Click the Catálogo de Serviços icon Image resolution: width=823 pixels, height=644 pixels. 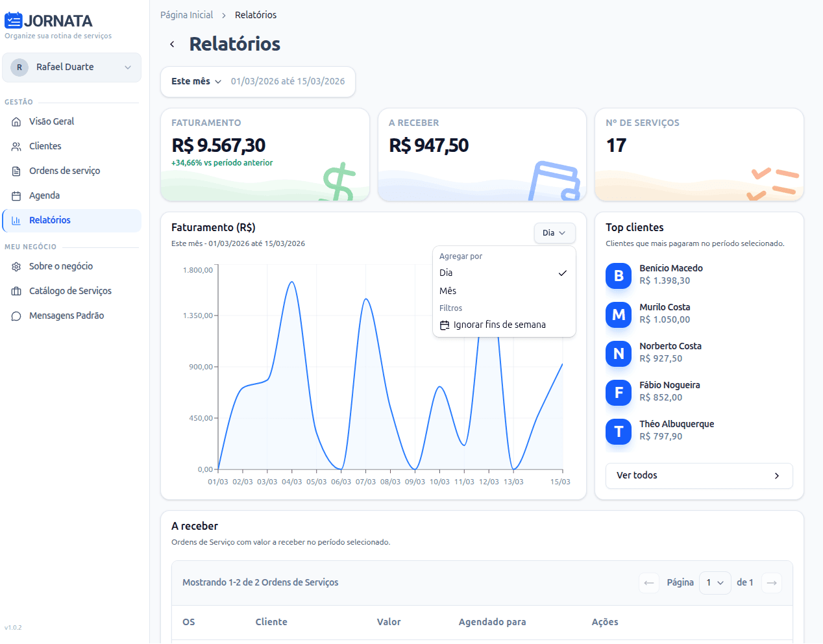tap(16, 291)
